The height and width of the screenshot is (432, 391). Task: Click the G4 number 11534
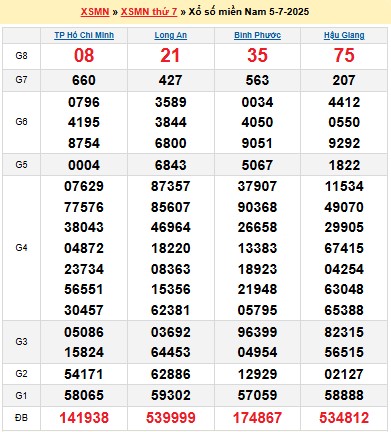344,186
